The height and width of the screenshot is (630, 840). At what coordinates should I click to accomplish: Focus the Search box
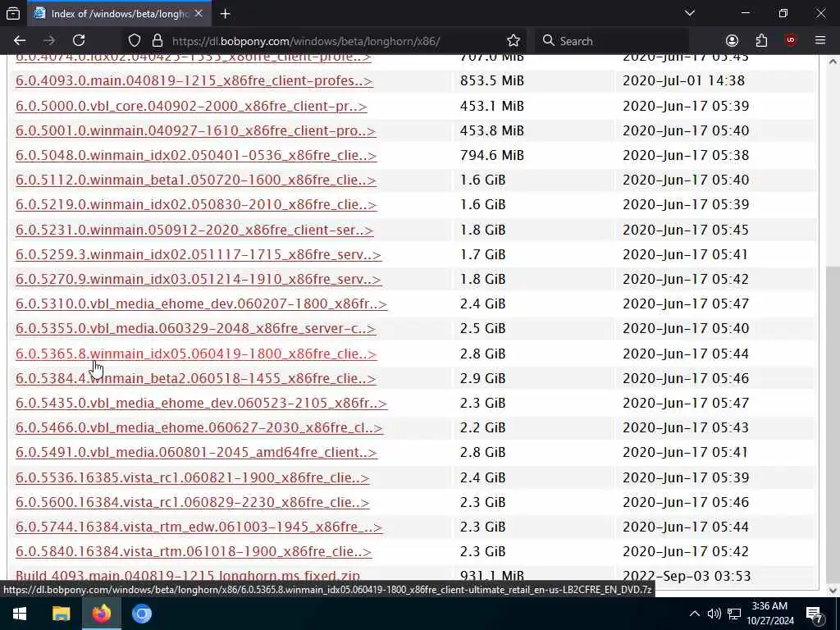click(612, 41)
